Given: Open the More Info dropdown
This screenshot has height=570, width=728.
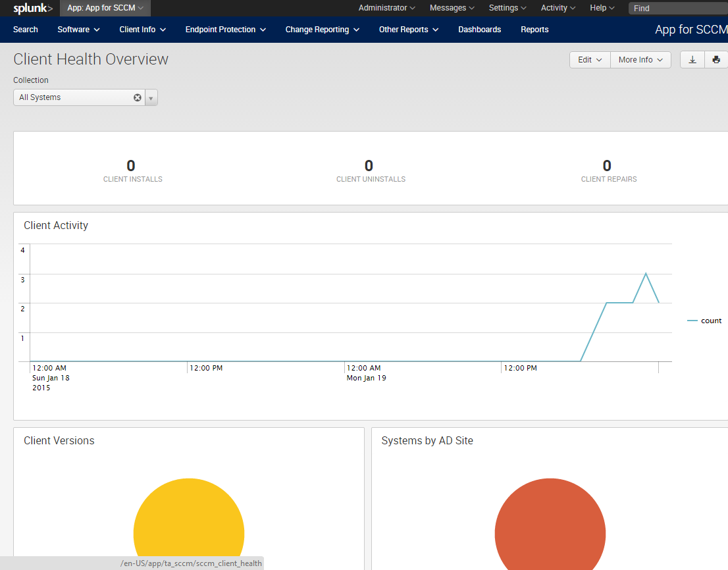Looking at the screenshot, I should (640, 60).
